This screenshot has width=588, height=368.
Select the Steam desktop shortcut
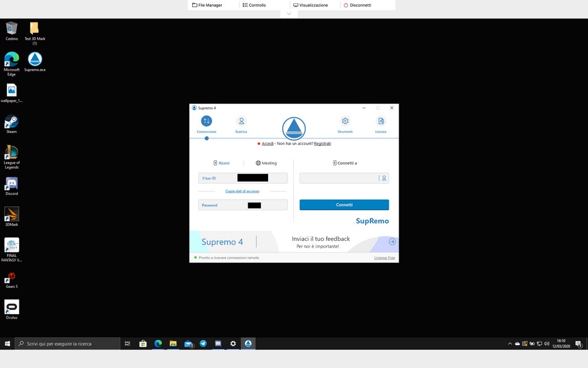tap(12, 124)
